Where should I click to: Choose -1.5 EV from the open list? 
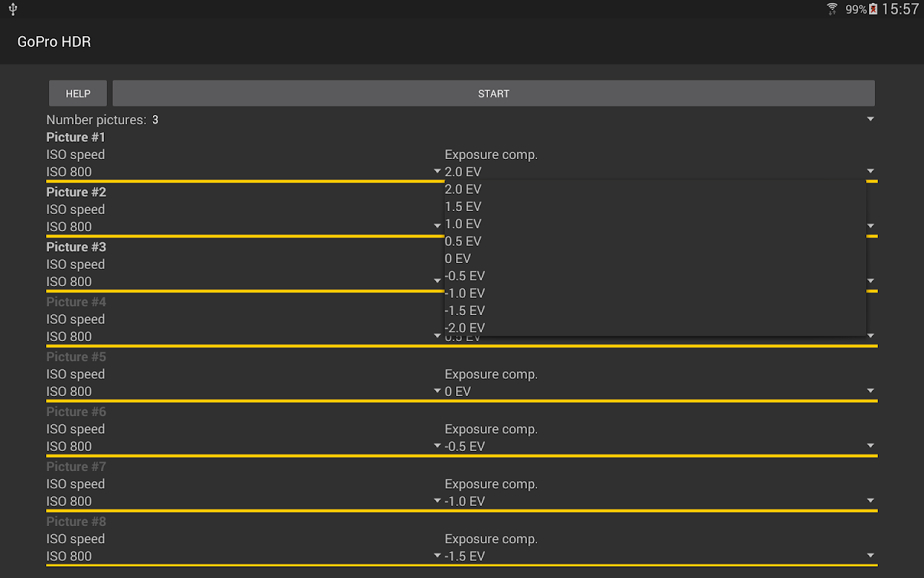click(655, 311)
